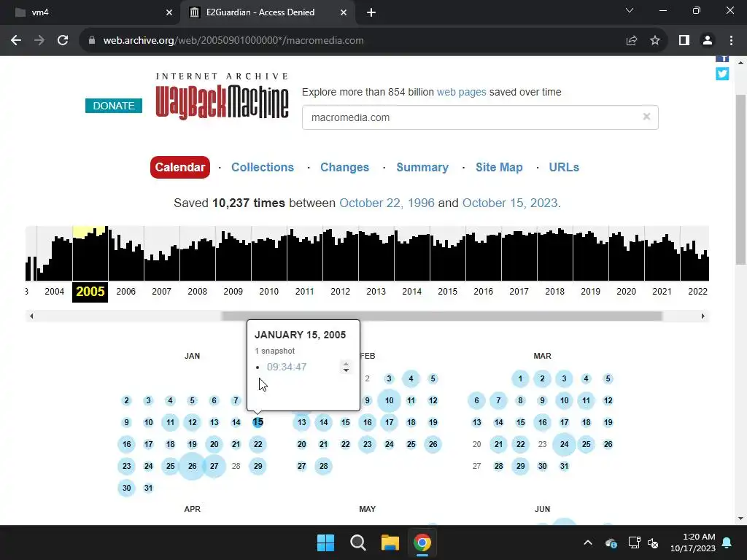The width and height of the screenshot is (747, 560).
Task: Click the OneDrive cloud tray icon
Action: pos(611,542)
